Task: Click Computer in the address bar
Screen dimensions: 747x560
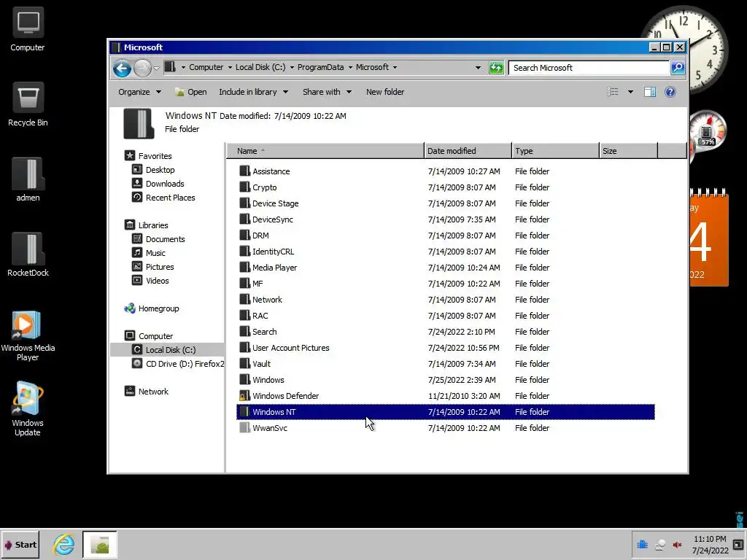Action: click(x=206, y=67)
